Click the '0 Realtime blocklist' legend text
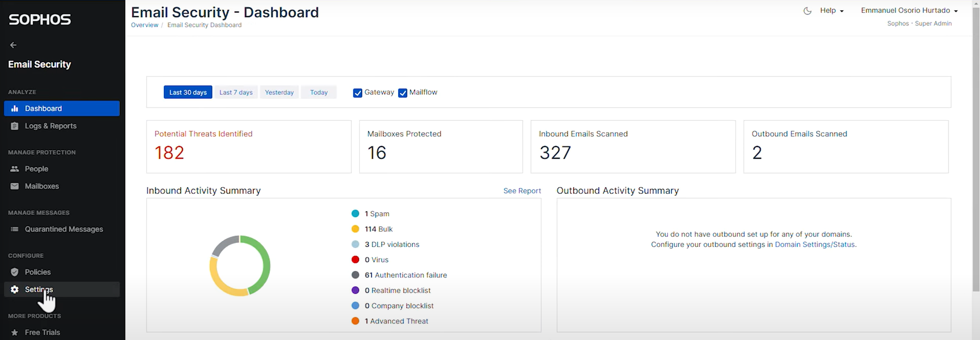 [x=398, y=290]
